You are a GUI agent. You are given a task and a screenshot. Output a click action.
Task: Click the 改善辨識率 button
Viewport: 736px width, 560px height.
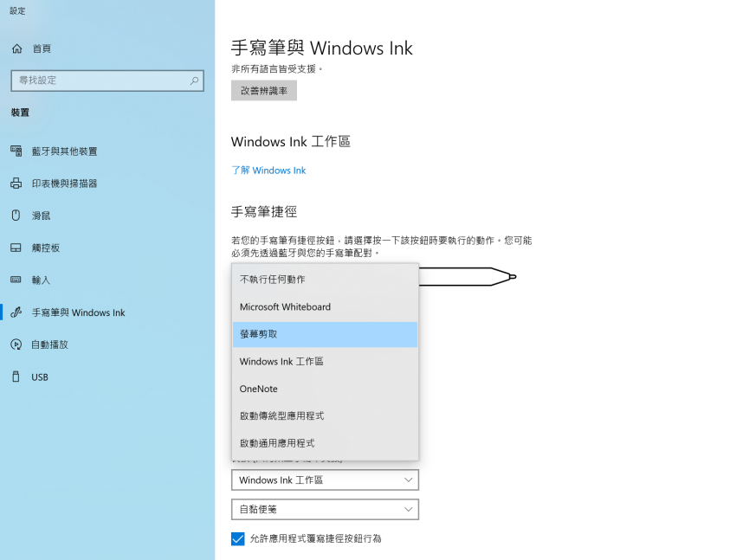click(x=264, y=91)
